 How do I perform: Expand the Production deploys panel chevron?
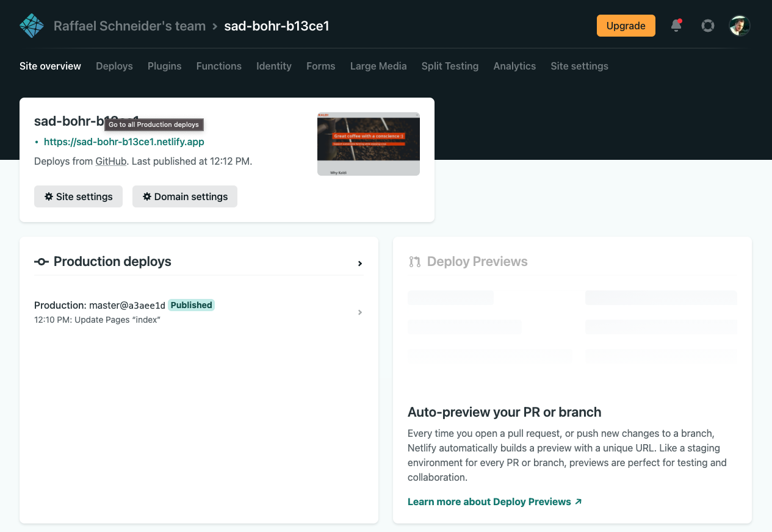pyautogui.click(x=360, y=263)
